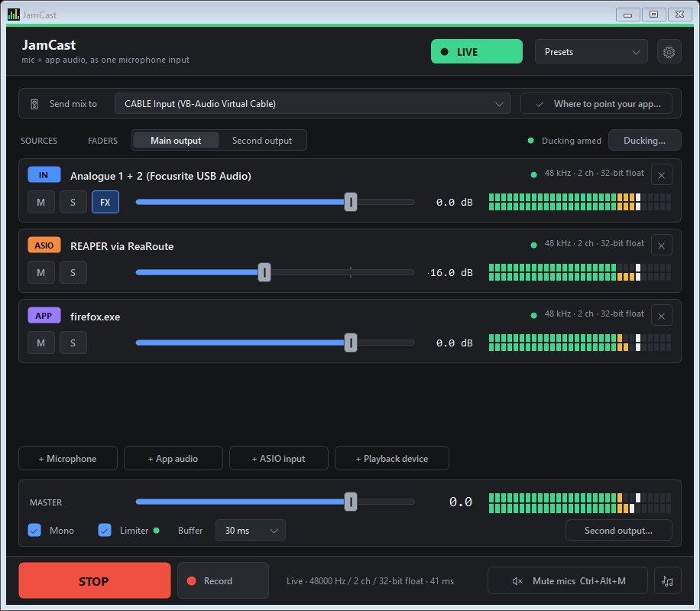Remove the REAPER via ReaRoute source
The height and width of the screenshot is (611, 700).
(x=662, y=245)
